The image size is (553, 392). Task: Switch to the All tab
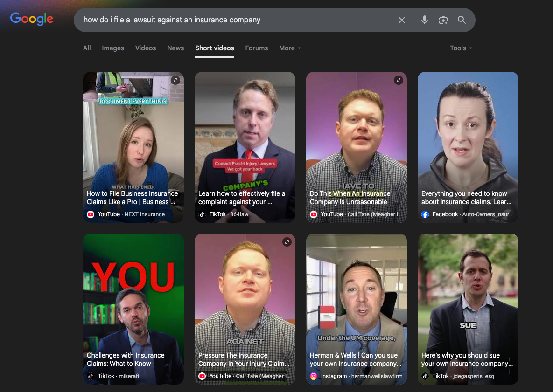(87, 48)
